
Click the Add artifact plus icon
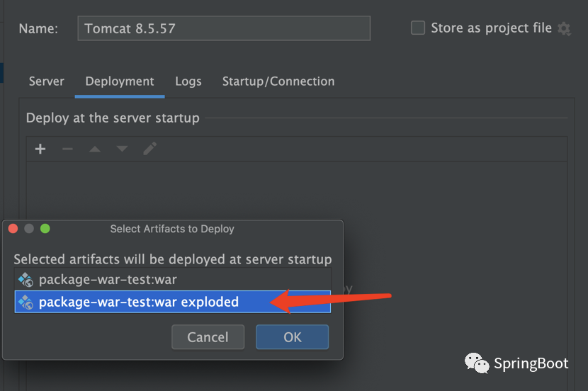pyautogui.click(x=40, y=149)
